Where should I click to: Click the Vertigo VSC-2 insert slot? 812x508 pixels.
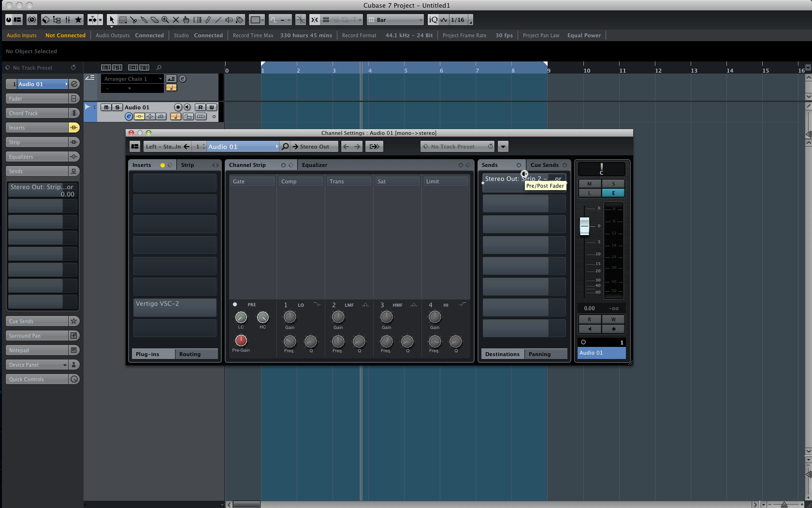174,304
